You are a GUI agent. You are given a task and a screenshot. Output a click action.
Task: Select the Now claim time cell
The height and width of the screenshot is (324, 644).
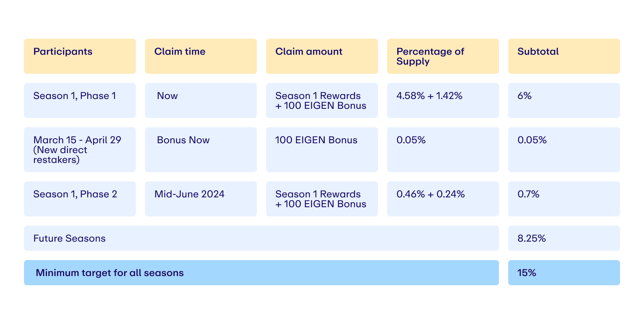201,100
